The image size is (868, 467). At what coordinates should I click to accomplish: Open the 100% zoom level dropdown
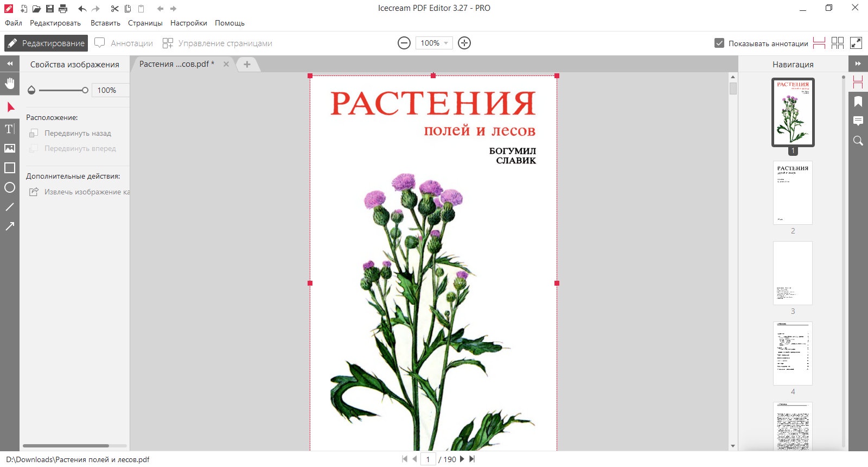point(434,43)
